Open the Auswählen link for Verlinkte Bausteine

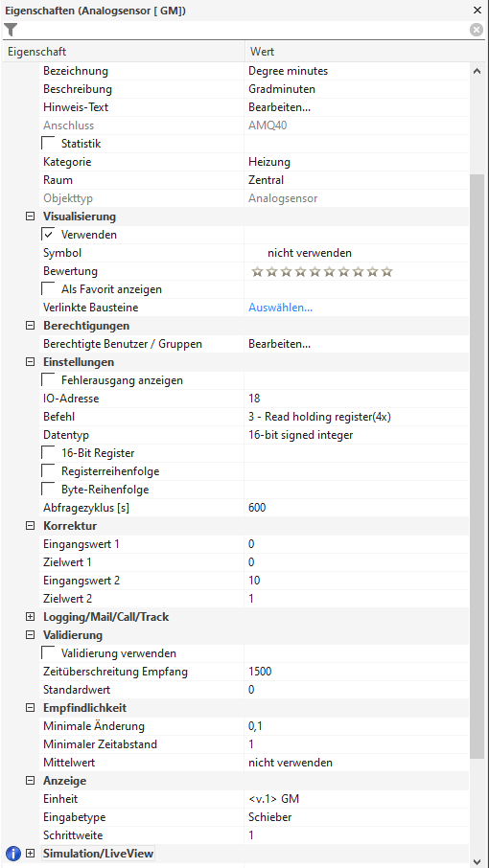coord(280,308)
